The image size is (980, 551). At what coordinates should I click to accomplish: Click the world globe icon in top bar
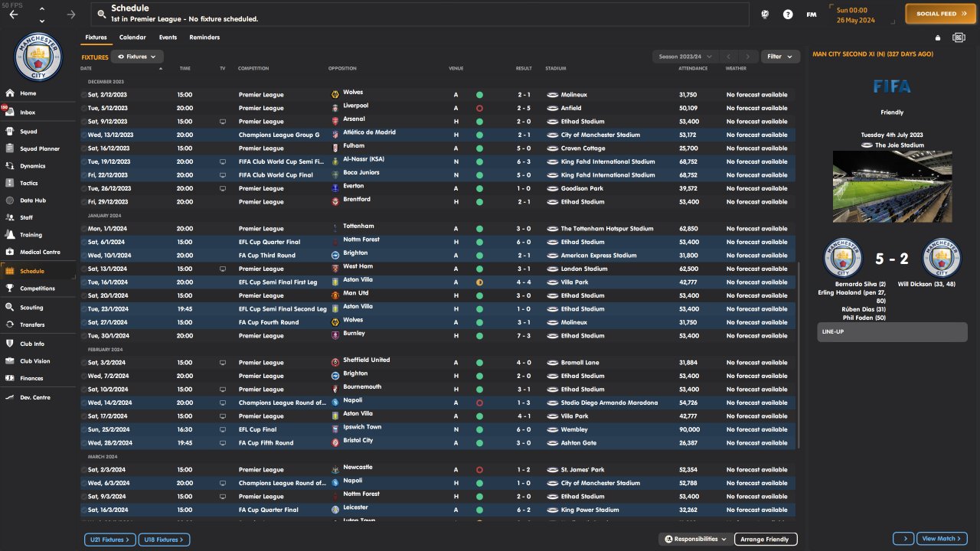coord(764,14)
